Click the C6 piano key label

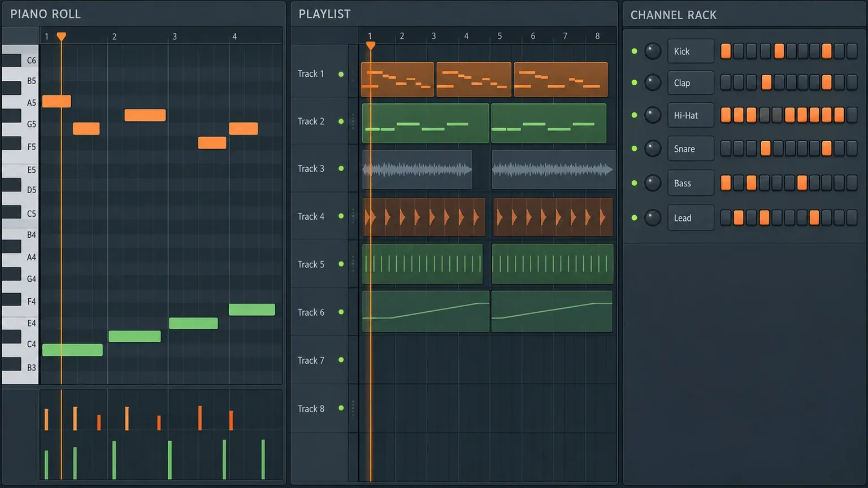click(32, 60)
